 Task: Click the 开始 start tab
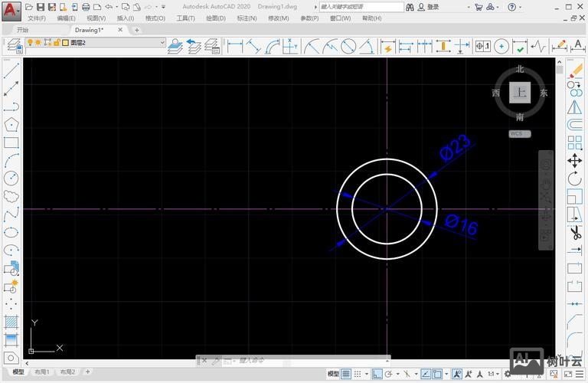pyautogui.click(x=23, y=30)
